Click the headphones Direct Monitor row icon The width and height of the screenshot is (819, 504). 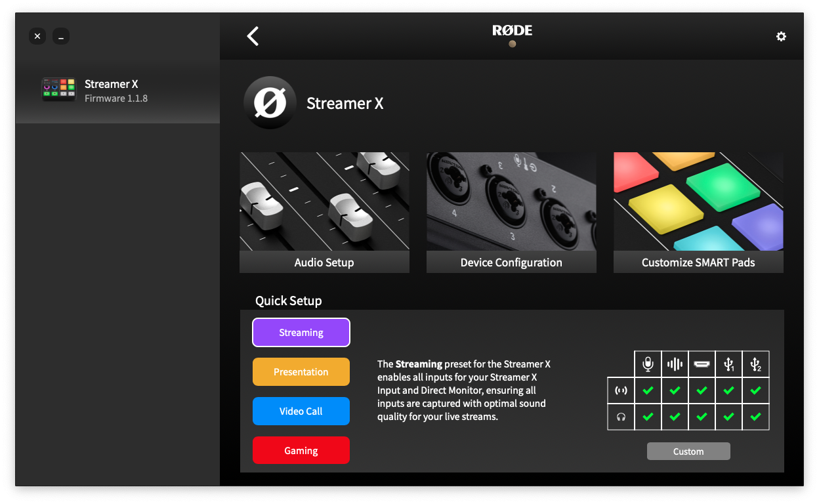(621, 417)
